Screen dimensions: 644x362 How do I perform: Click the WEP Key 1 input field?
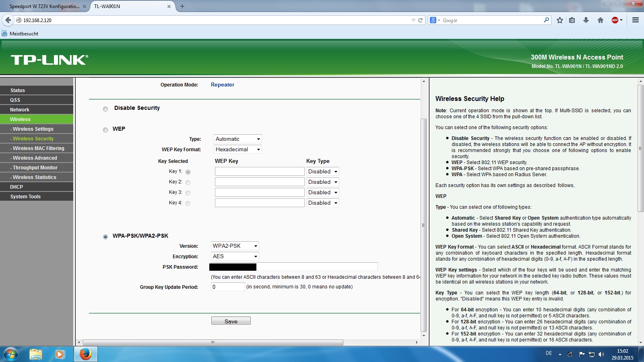click(260, 171)
